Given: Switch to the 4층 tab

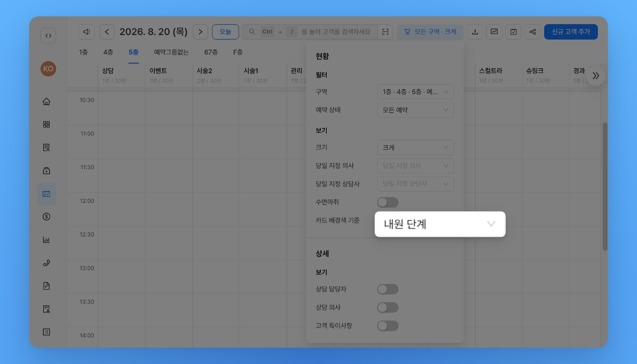Looking at the screenshot, I should [108, 52].
